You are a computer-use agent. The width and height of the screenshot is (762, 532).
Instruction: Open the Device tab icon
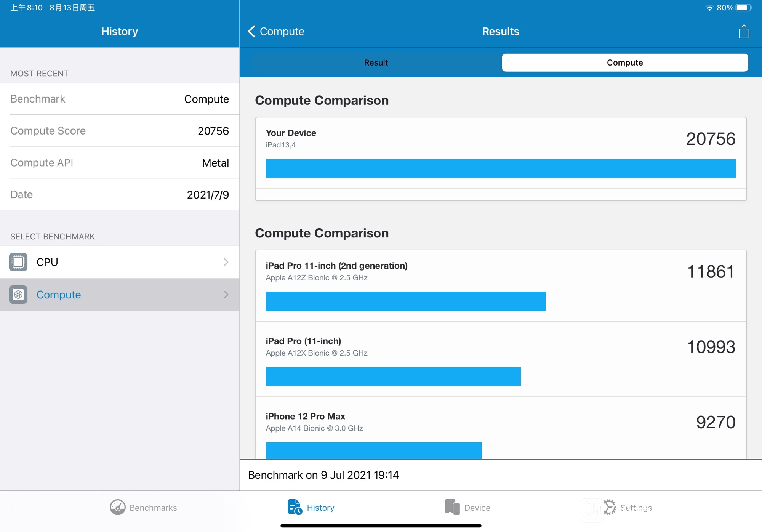click(452, 507)
